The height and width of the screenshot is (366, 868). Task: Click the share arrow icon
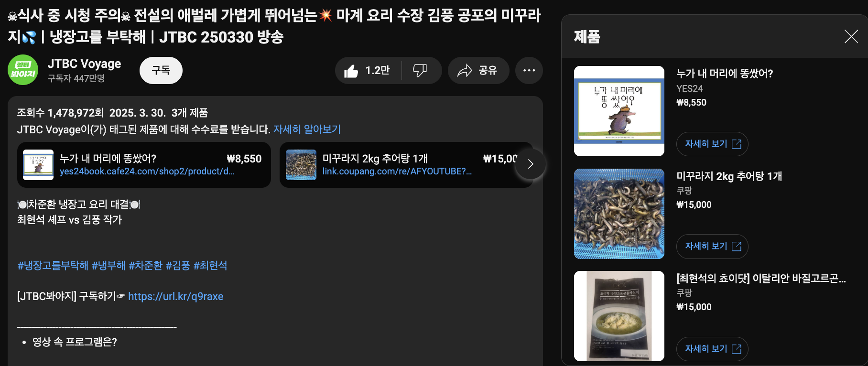[465, 71]
